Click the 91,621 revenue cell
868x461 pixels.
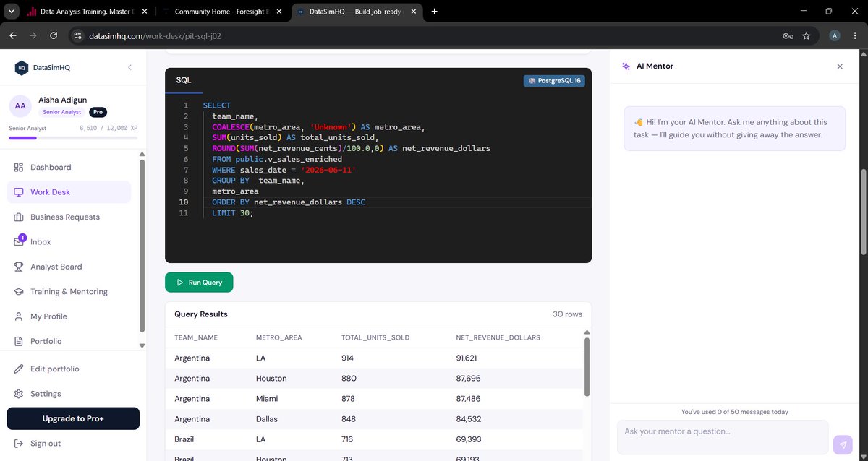[467, 358]
